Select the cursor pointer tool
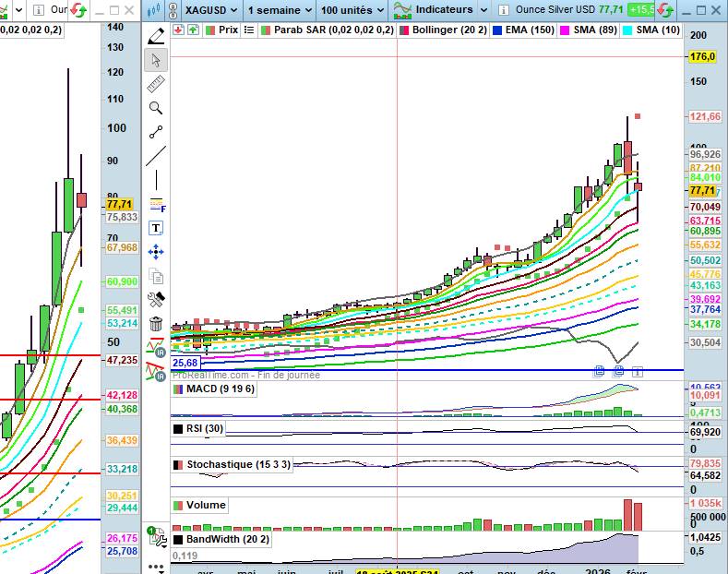 156,60
